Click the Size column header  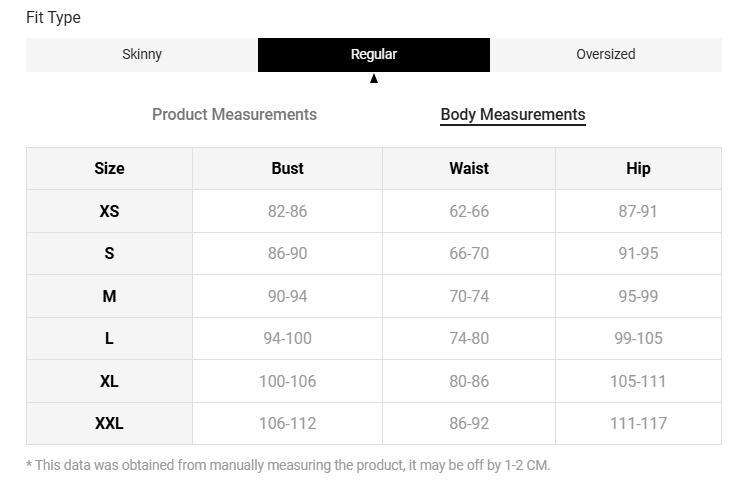click(x=109, y=169)
